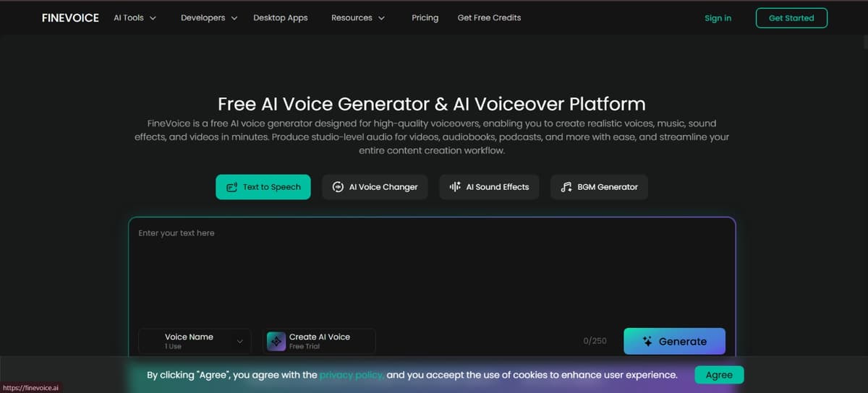Viewport: 868px width, 393px height.
Task: Click the Free Trial label text
Action: pos(305,347)
